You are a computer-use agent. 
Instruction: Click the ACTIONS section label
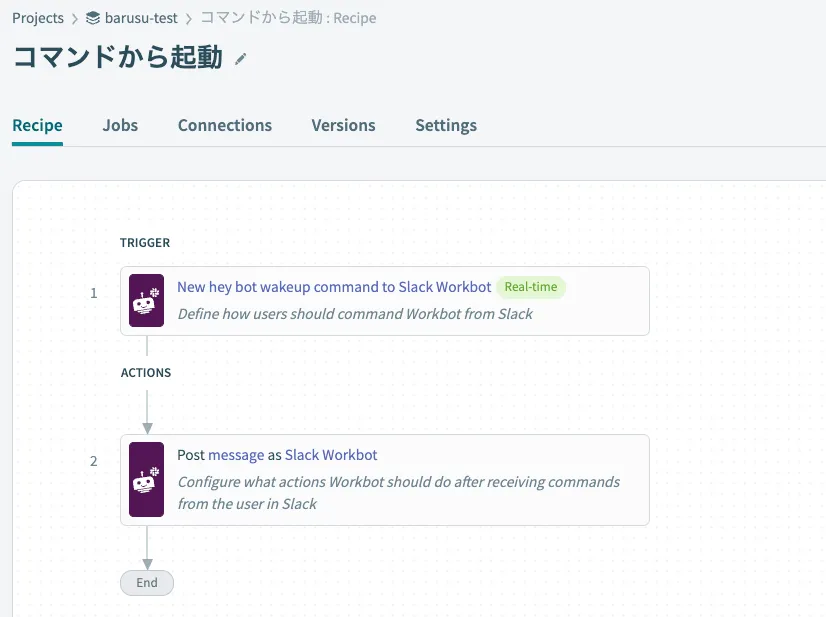146,373
